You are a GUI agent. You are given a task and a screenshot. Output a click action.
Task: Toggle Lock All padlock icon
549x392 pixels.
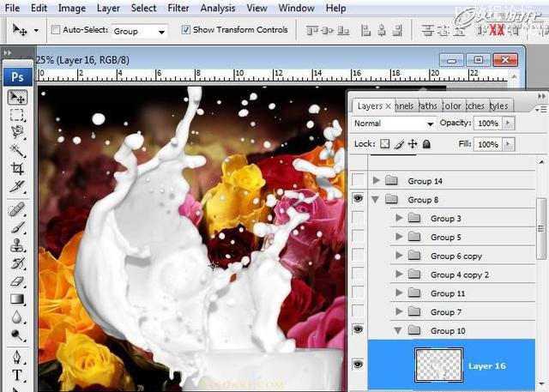[426, 144]
